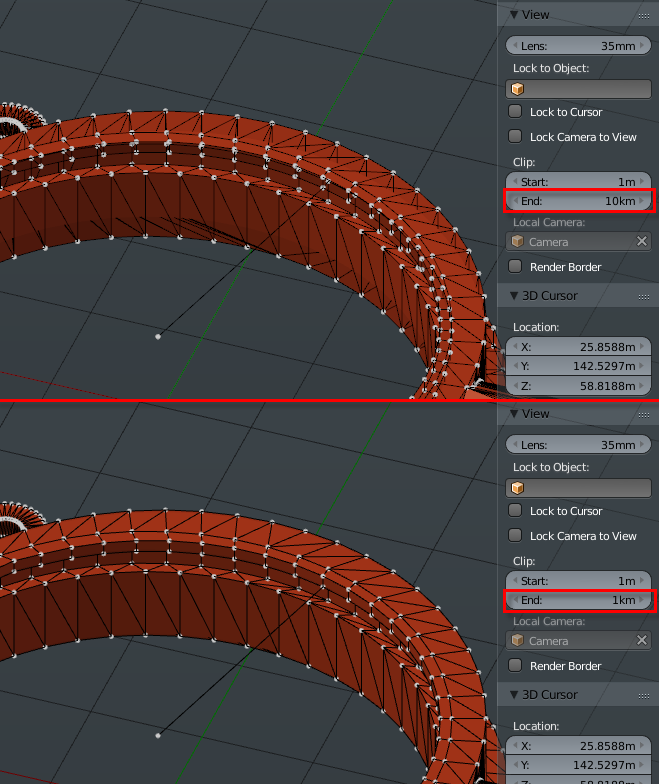
Task: Collapse the upper View panel with its triangle
Action: 514,14
